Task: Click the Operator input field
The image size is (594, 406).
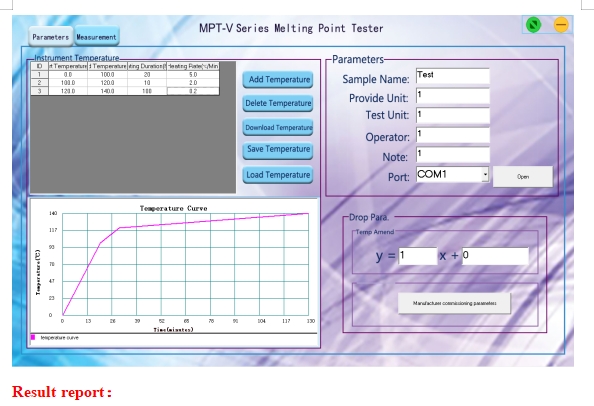Action: point(453,135)
